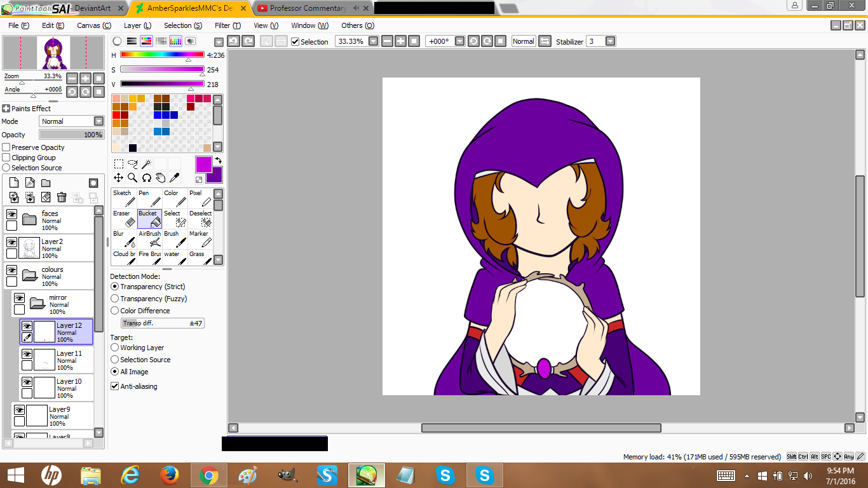Image resolution: width=868 pixels, height=488 pixels.
Task: Click the navigator canvas thumbnail
Action: 53,53
